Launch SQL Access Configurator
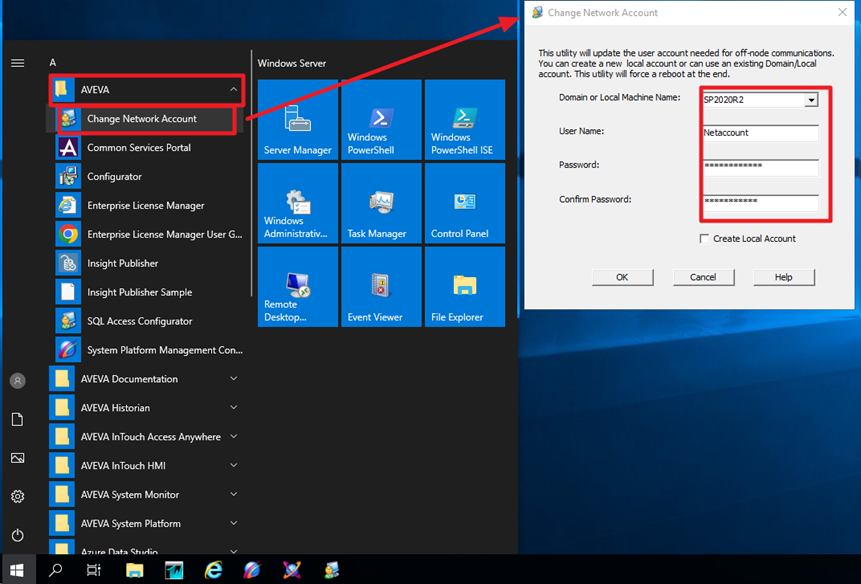This screenshot has height=584, width=861. (x=146, y=321)
